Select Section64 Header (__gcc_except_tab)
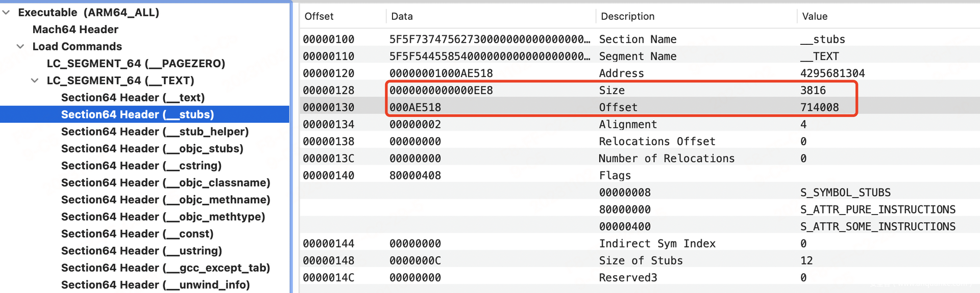Viewport: 980px width, 293px height. [165, 268]
